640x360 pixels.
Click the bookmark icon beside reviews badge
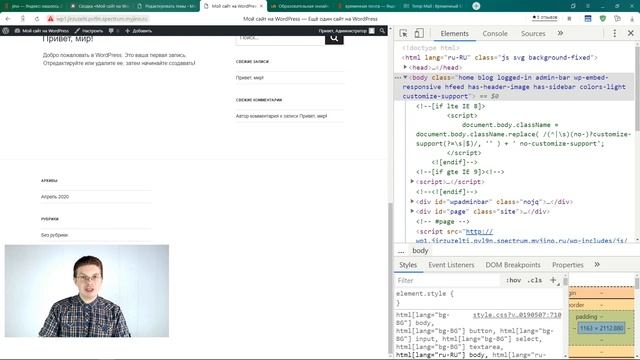[x=569, y=19]
